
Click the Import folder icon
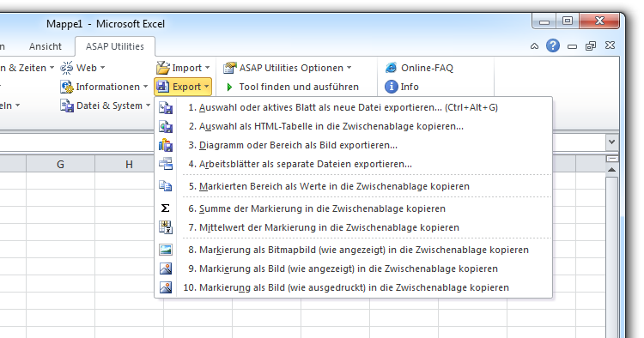[x=163, y=68]
